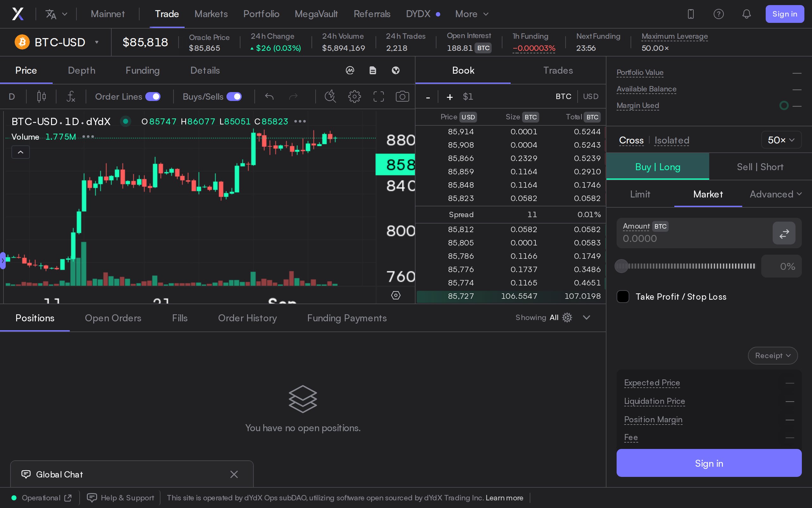Open the Operational status external link
The height and width of the screenshot is (508, 812).
(68, 498)
